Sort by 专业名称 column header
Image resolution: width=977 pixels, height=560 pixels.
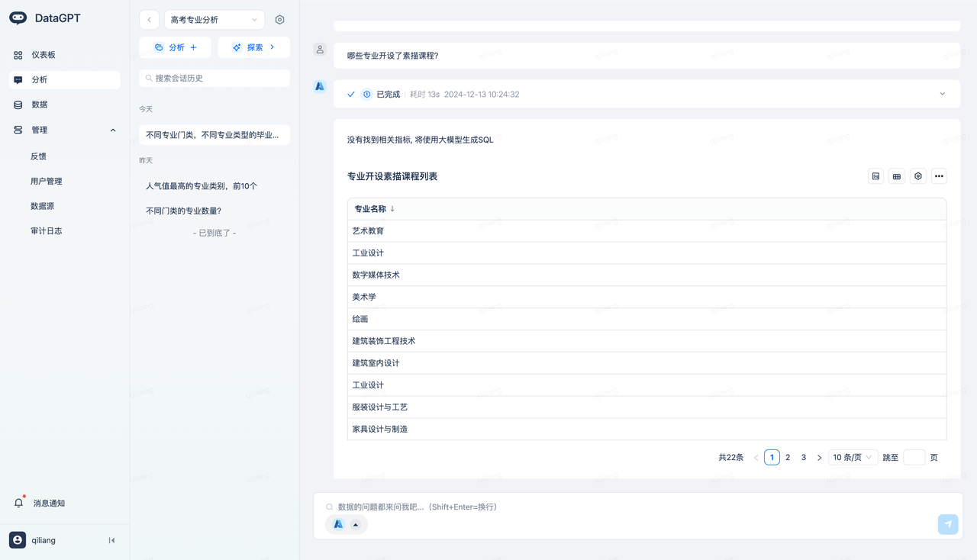[374, 209]
